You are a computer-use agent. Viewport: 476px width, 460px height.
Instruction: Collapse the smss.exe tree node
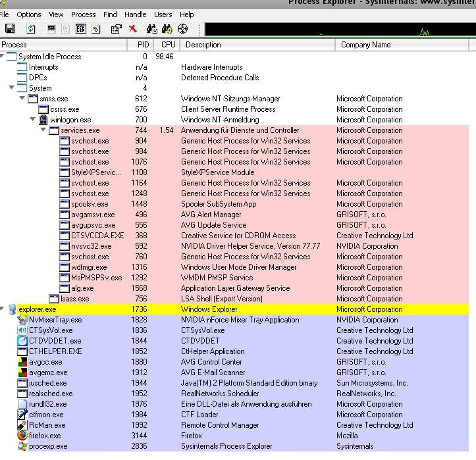click(x=22, y=98)
